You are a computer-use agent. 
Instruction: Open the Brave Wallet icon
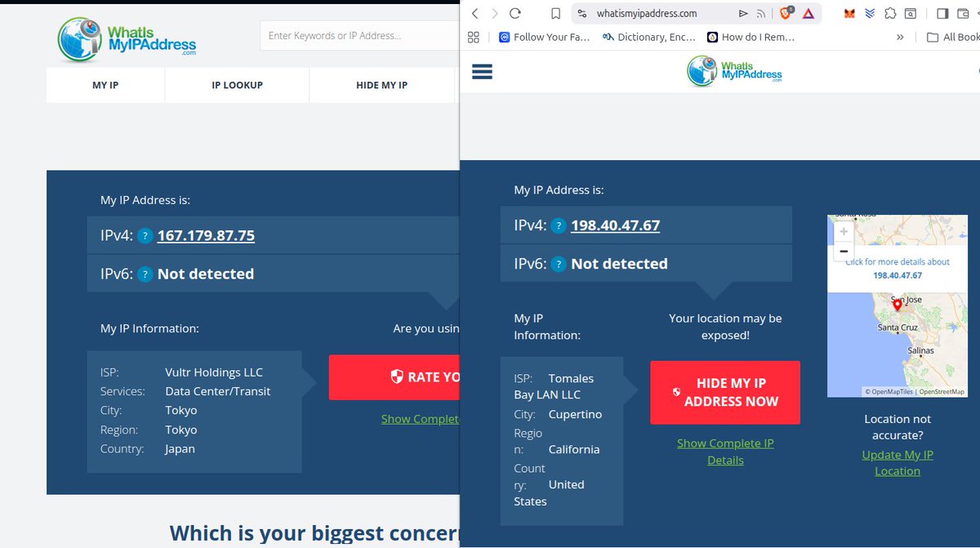(964, 13)
